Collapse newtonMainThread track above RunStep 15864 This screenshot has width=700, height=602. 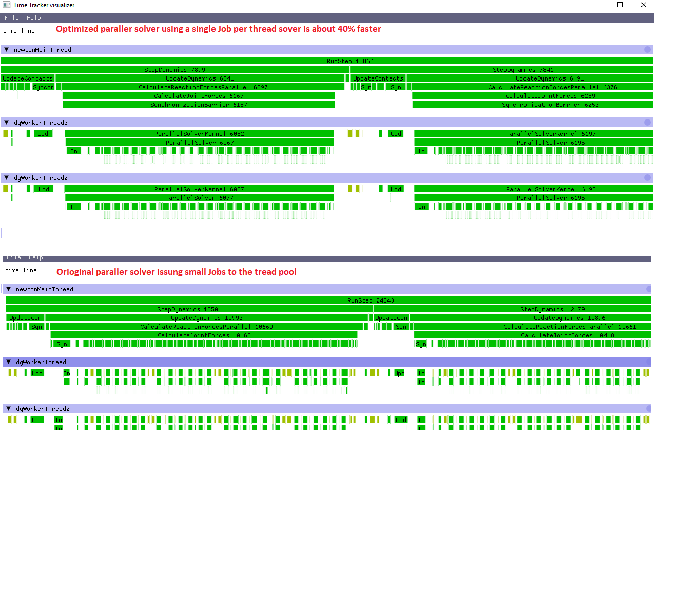click(x=7, y=50)
